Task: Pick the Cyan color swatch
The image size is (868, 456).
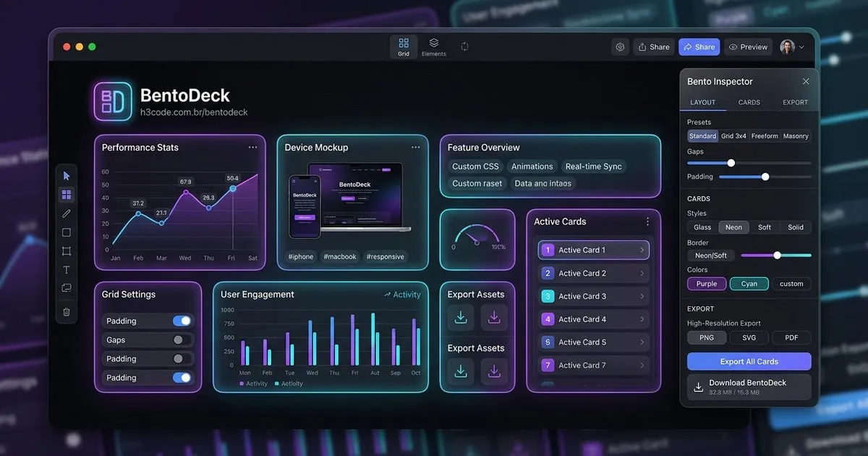Action: click(749, 284)
